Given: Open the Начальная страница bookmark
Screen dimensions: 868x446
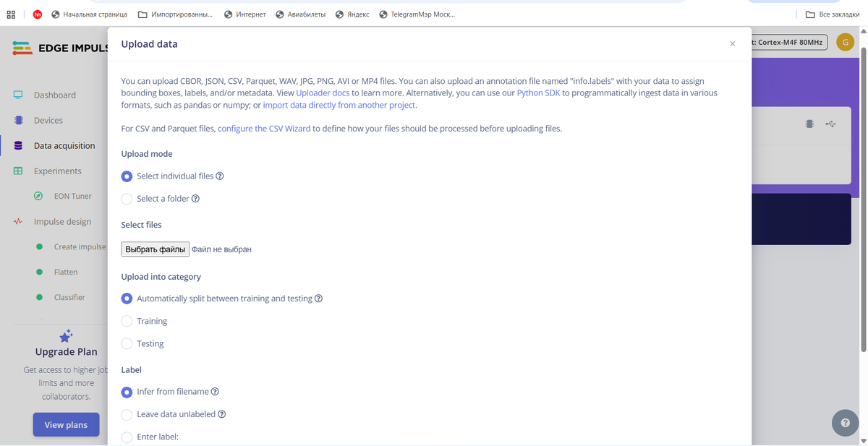Looking at the screenshot, I should [x=88, y=14].
